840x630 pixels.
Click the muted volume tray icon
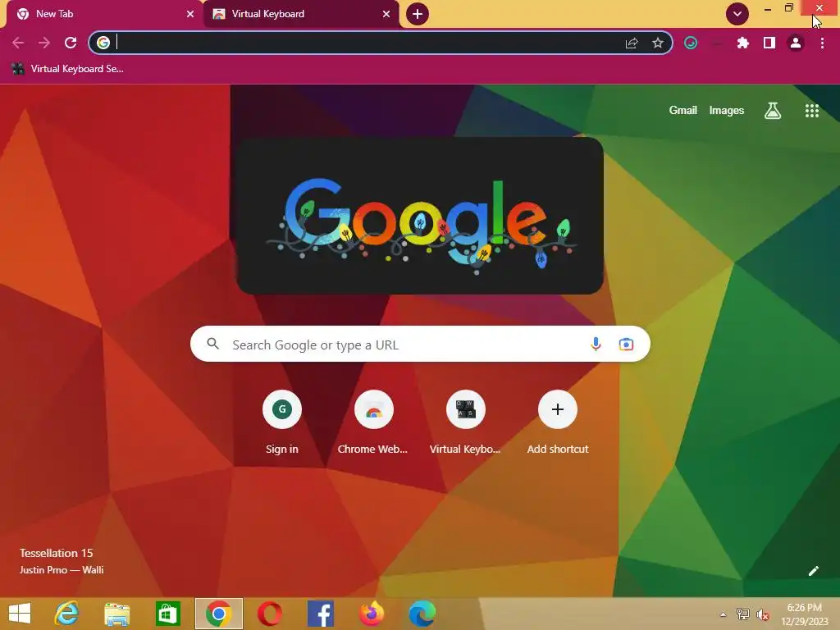[x=763, y=614]
